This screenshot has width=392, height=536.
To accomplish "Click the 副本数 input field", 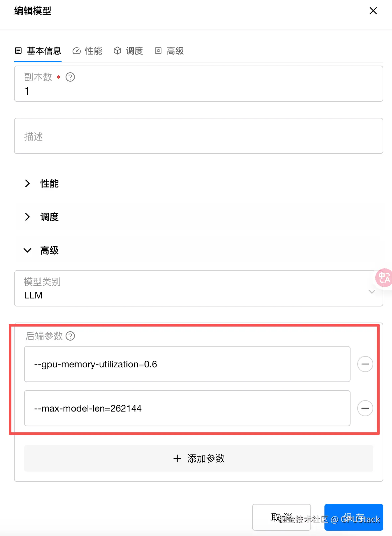I will pos(198,91).
